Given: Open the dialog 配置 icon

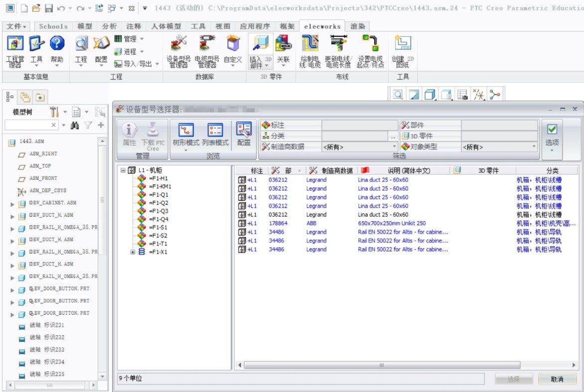Looking at the screenshot, I should pyautogui.click(x=244, y=134).
